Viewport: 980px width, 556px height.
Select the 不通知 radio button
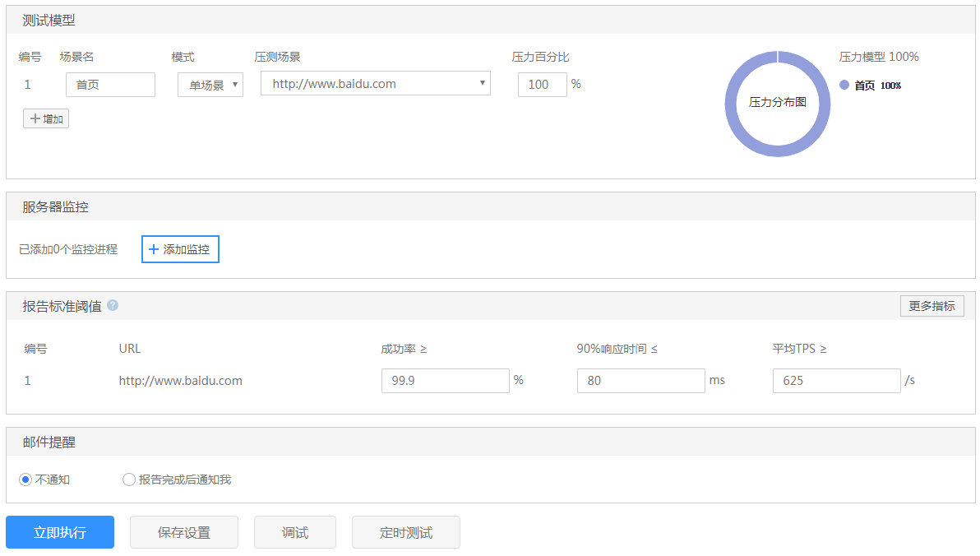[x=25, y=480]
